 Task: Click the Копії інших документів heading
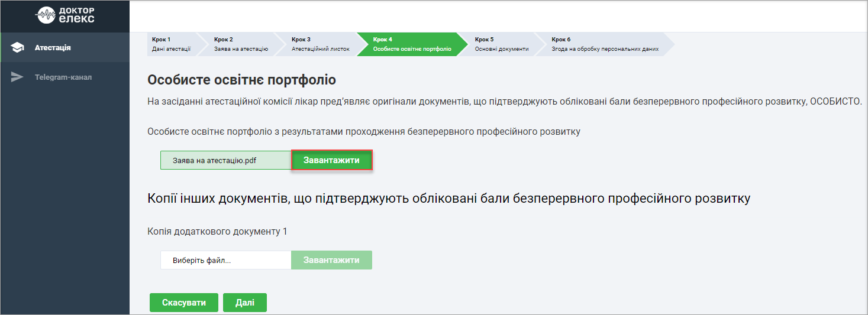[x=448, y=199]
